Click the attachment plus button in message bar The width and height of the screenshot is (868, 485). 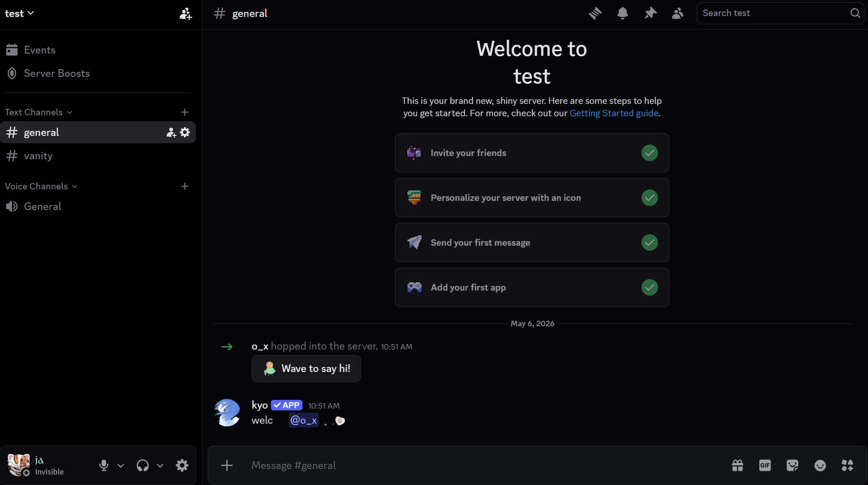point(227,465)
